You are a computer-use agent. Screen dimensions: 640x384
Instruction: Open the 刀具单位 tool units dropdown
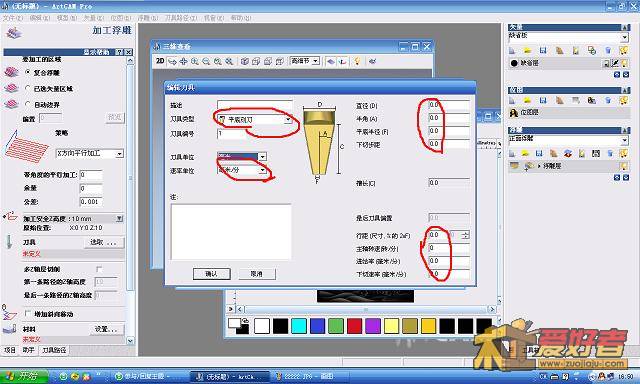[263, 157]
